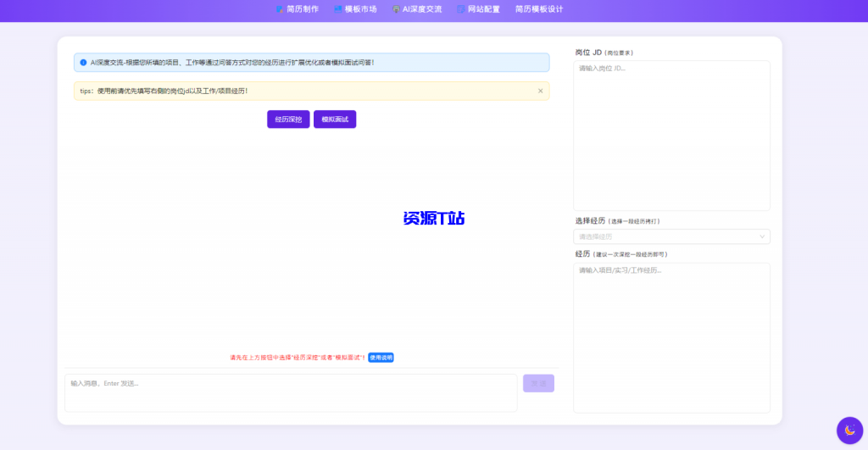Click the 简历制作 icon in navigation
The height and width of the screenshot is (450, 868).
[280, 9]
